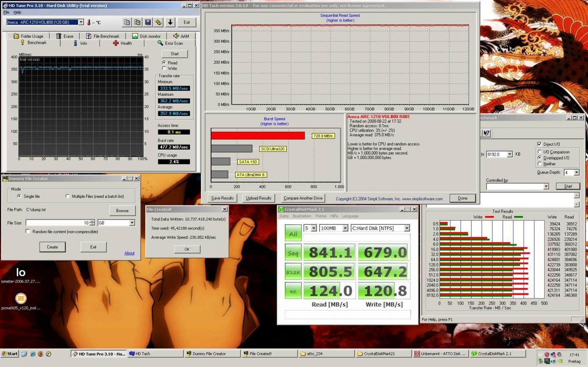588x367 pixels.
Task: Open HD Tune options (coins icon)
Action: click(158, 22)
